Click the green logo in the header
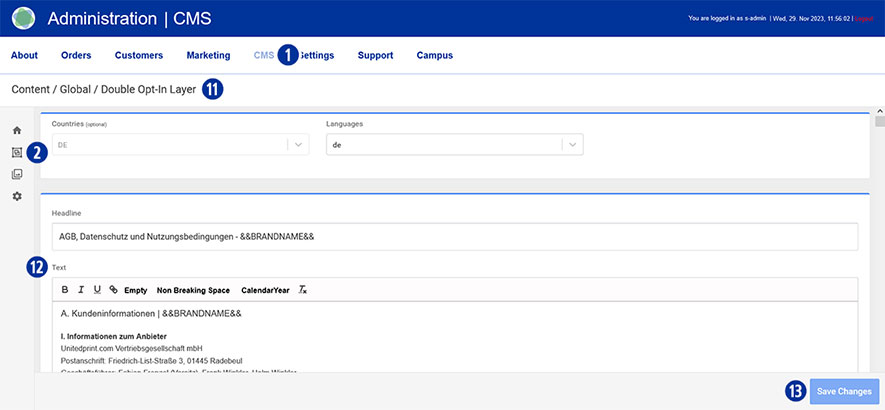885x410 pixels. (x=24, y=18)
